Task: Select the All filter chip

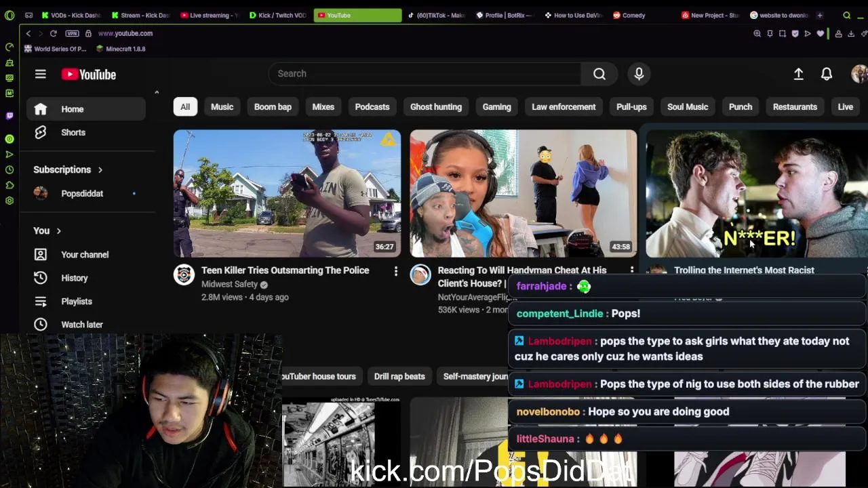Action: [x=185, y=107]
